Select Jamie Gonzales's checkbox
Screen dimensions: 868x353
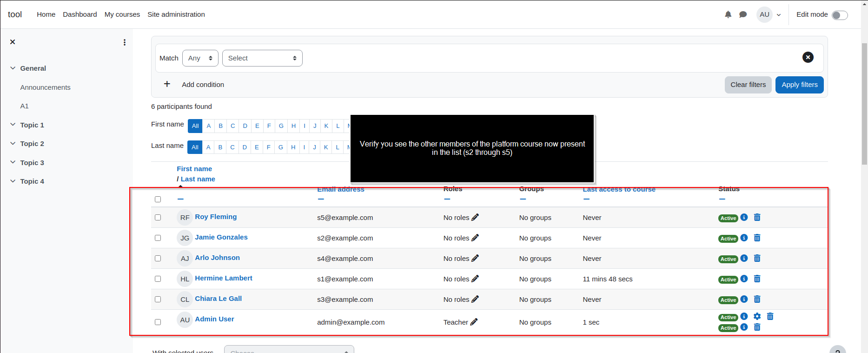(x=158, y=238)
